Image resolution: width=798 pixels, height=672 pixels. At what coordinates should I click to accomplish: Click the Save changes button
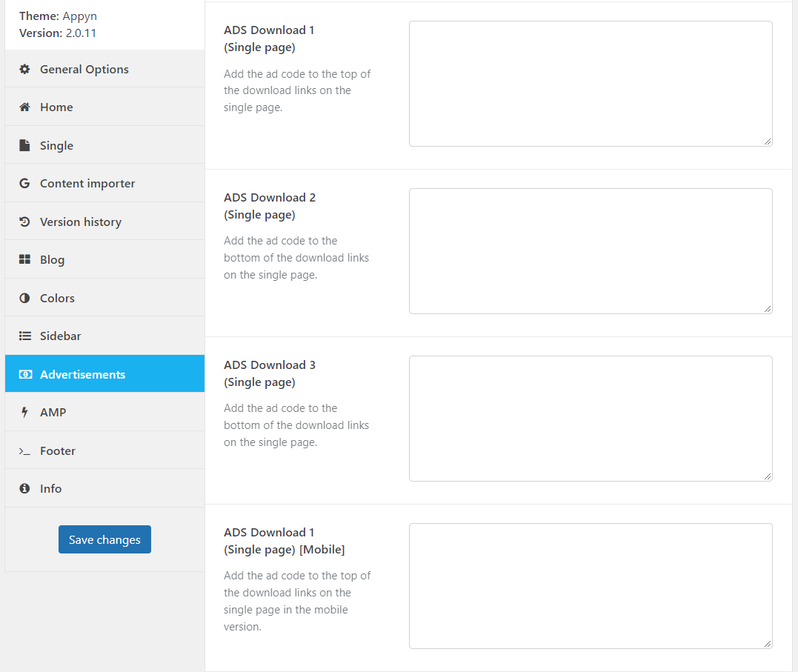pyautogui.click(x=104, y=539)
